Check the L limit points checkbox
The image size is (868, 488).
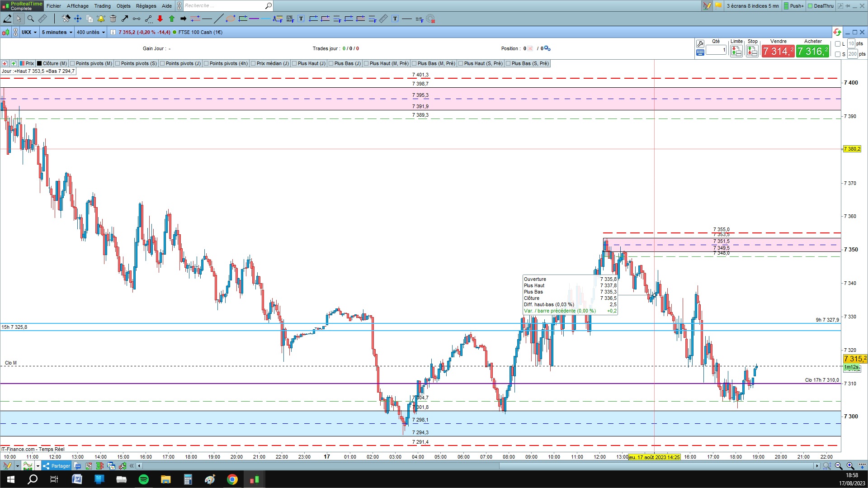tap(838, 44)
